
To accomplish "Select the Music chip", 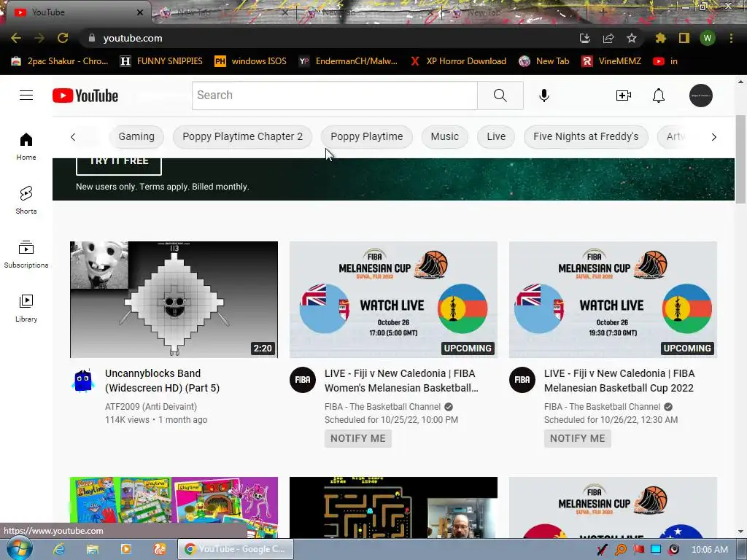I will 445,136.
